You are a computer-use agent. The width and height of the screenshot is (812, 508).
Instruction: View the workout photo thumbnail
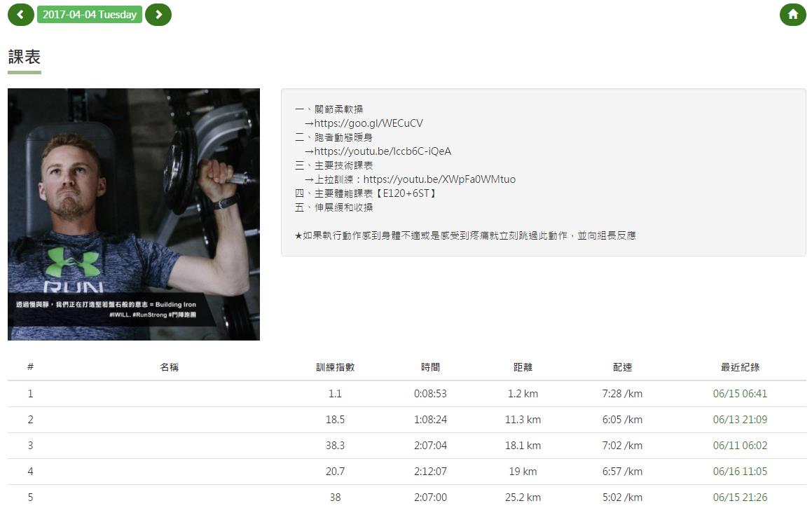134,214
